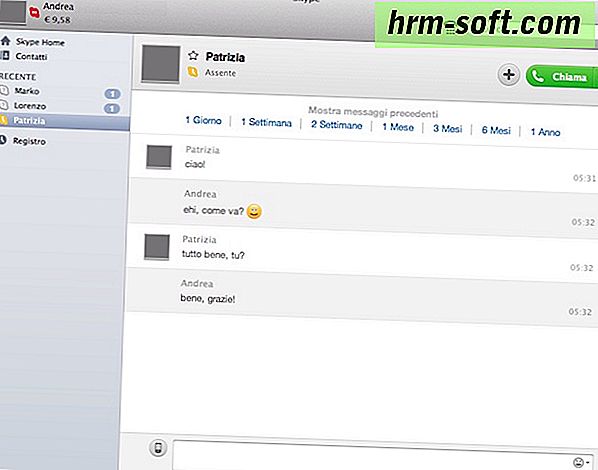
Task: Show messages from 1 Settimana
Action: pos(266,122)
